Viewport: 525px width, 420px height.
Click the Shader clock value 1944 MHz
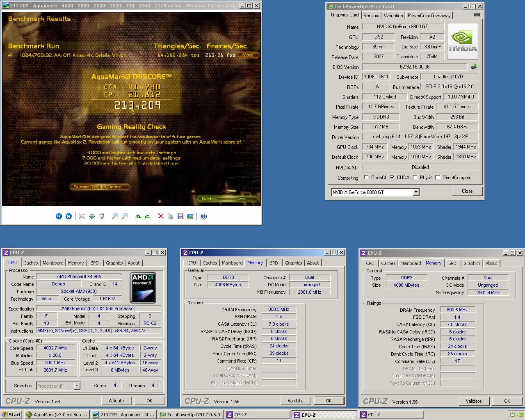[466, 147]
